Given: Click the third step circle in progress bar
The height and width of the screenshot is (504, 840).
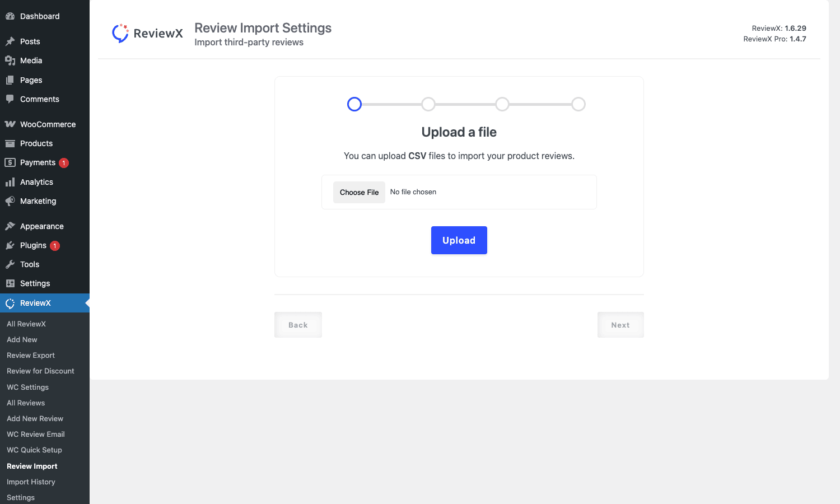Looking at the screenshot, I should pyautogui.click(x=502, y=104).
